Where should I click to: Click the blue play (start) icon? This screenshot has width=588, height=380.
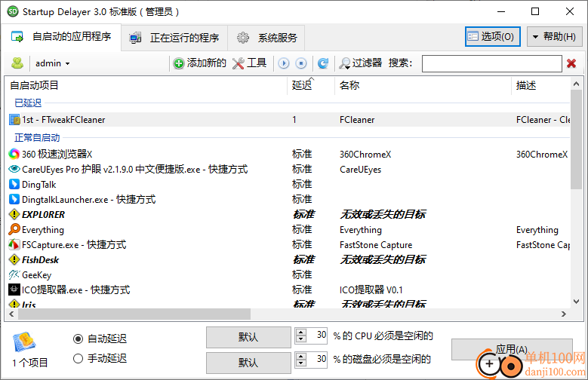point(284,63)
